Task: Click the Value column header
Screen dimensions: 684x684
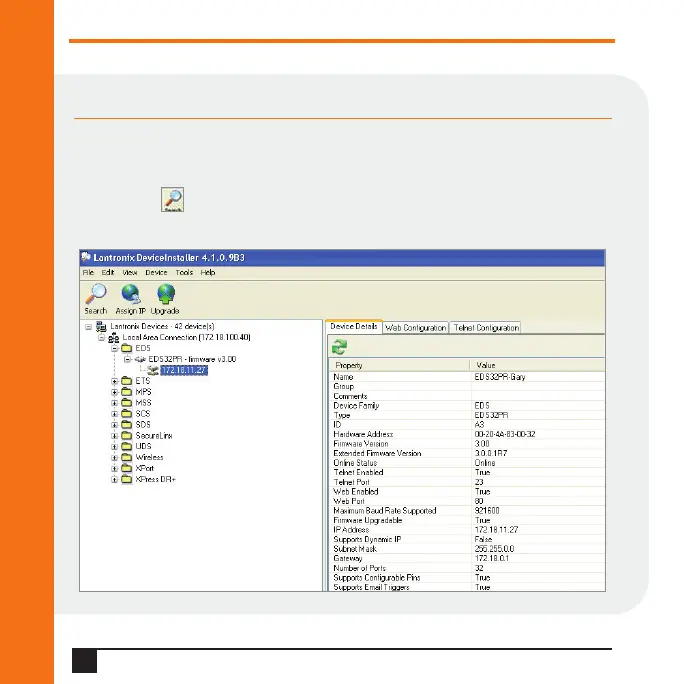Action: pos(537,365)
